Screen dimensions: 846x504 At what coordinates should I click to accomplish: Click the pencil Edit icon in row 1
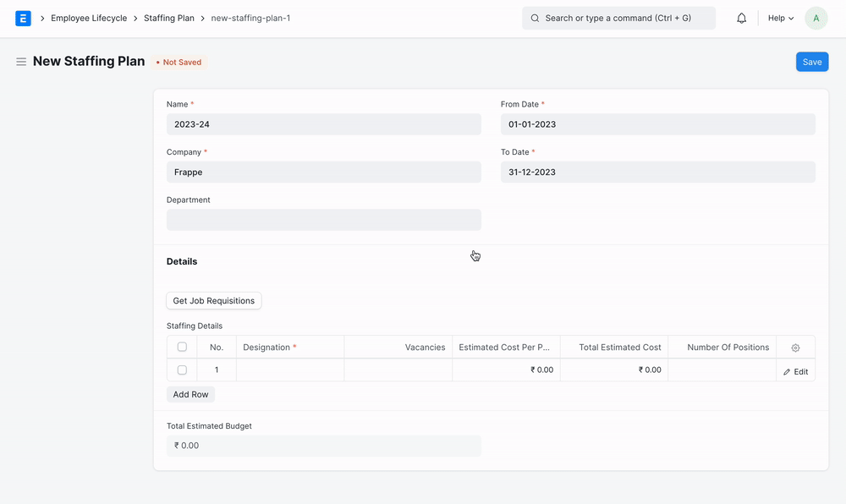788,372
